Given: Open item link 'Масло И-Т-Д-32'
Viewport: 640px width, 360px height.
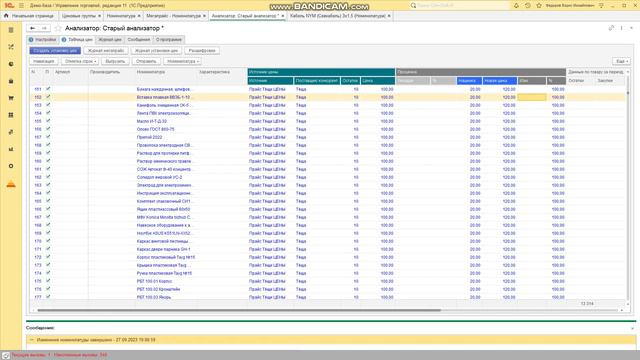Looking at the screenshot, I should point(152,121).
